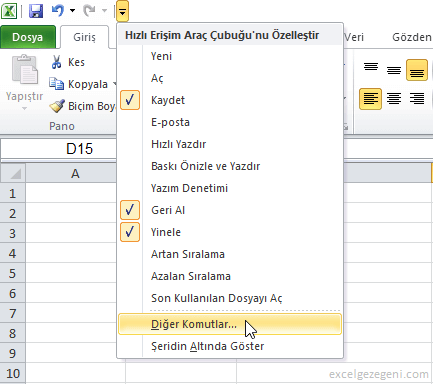Uncheck the Kaydet option
Image resolution: width=433 pixels, height=384 pixels.
[230, 100]
